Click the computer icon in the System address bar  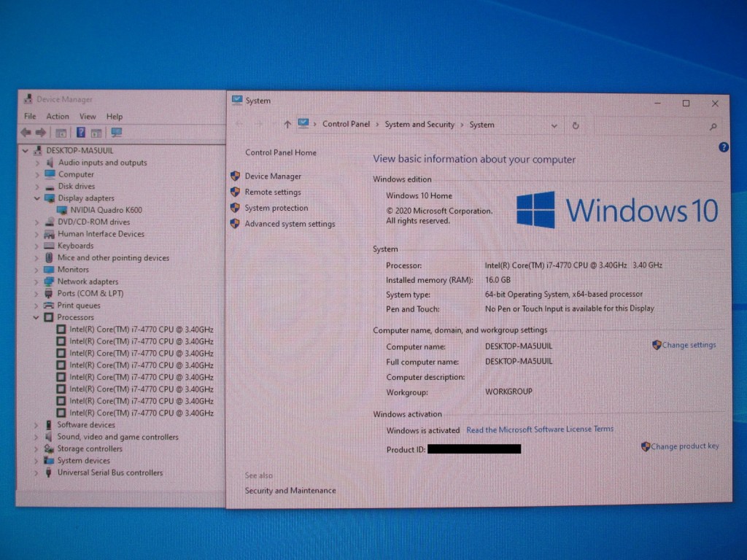coord(303,124)
